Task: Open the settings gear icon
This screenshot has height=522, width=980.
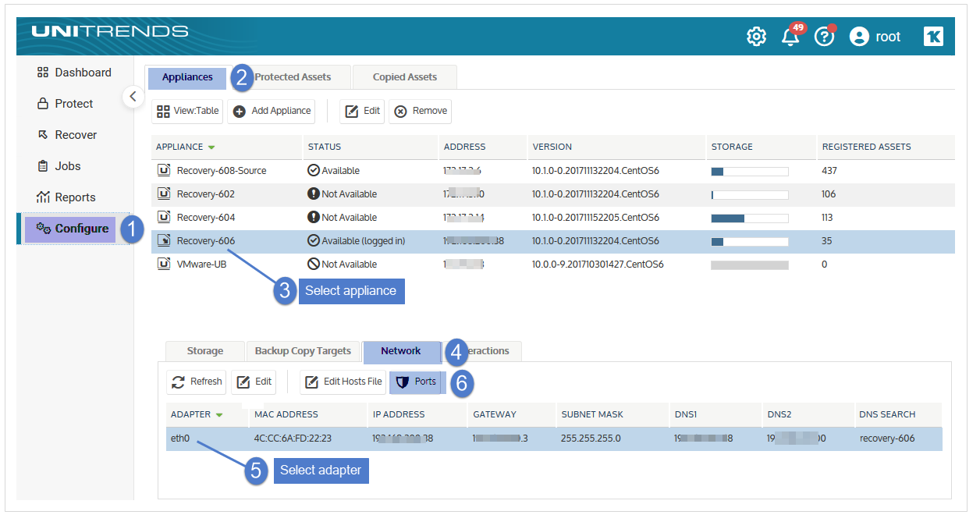Action: pyautogui.click(x=756, y=37)
